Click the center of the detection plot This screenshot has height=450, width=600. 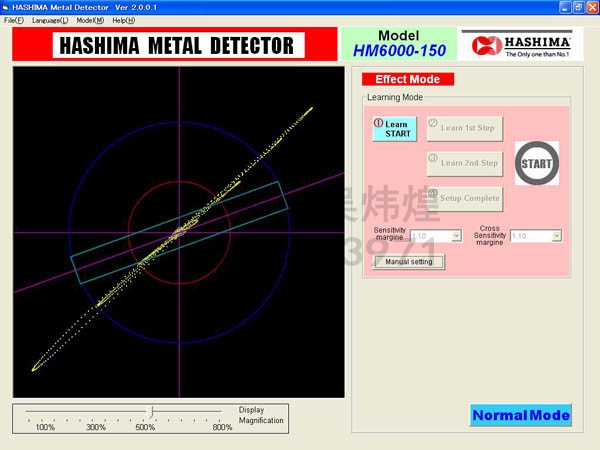[180, 232]
